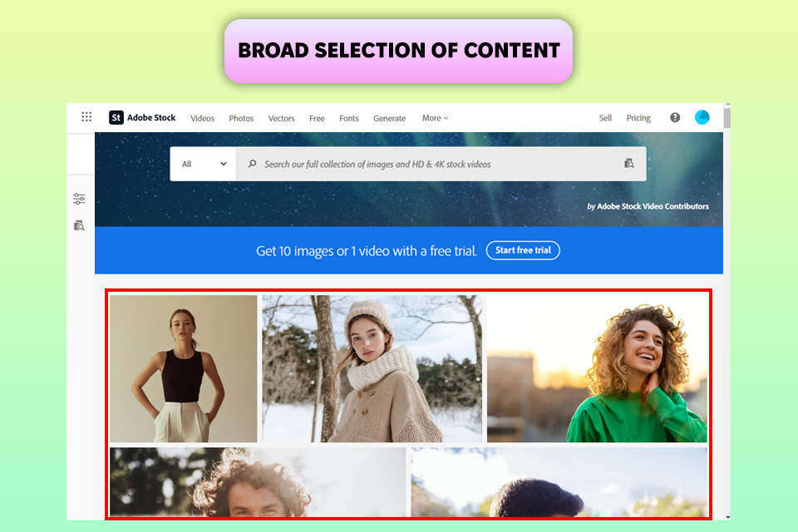Click the find similar icon in sidebar
This screenshot has width=798, height=532.
click(79, 225)
